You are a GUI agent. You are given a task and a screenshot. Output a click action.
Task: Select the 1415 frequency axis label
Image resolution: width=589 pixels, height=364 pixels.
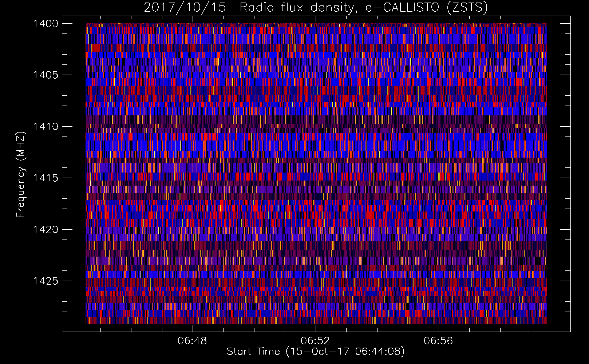46,178
